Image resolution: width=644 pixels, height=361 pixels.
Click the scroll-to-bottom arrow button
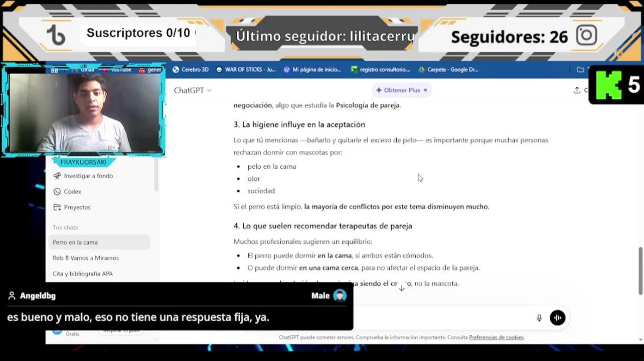pos(402,288)
